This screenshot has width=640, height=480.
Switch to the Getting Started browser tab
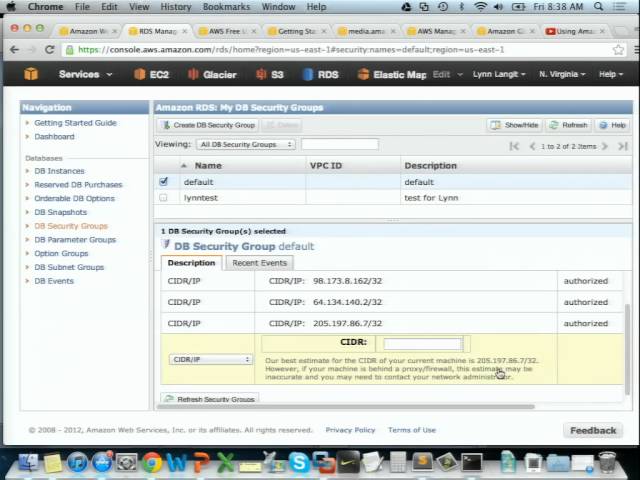coord(296,31)
